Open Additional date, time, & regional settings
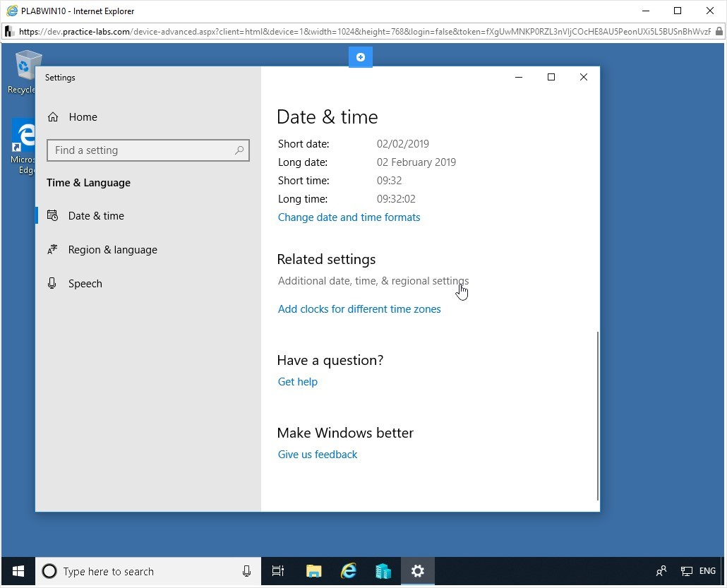The width and height of the screenshot is (727, 588). [373, 280]
